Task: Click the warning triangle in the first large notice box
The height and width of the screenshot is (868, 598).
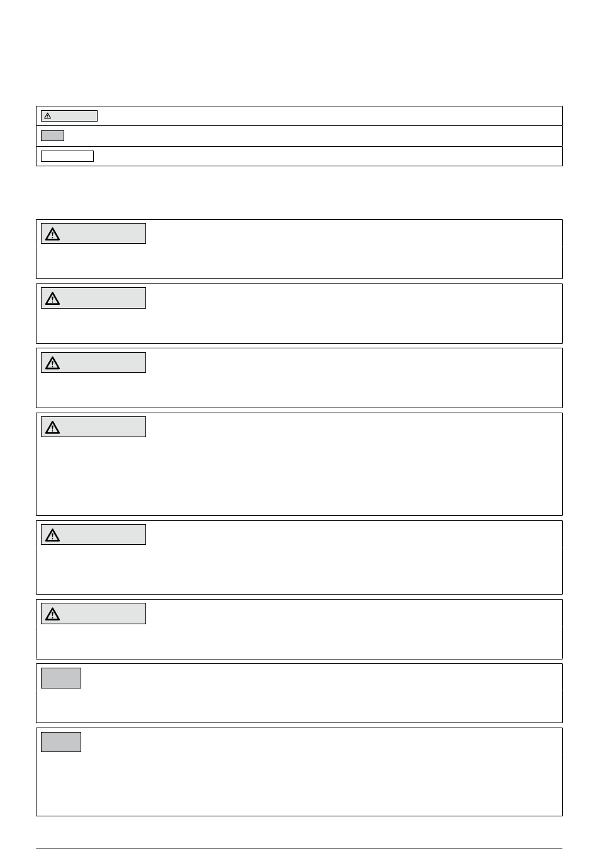Action: coord(52,234)
